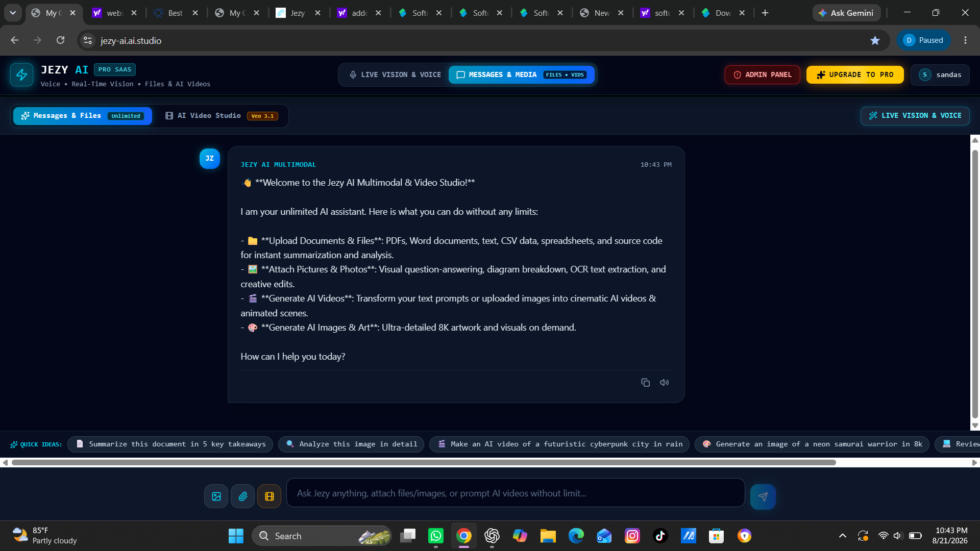
Task: Focus the Ask Jezy anything message field
Action: [x=516, y=493]
